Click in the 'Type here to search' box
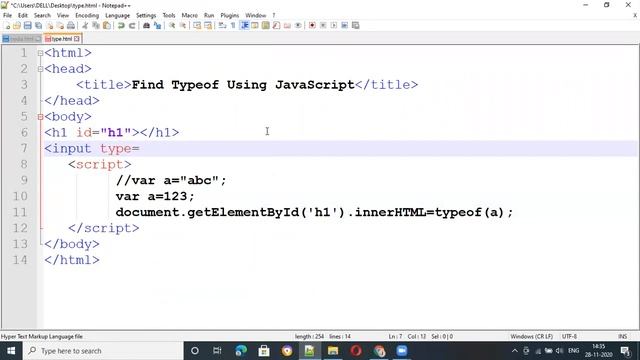Image resolution: width=640 pixels, height=360 pixels. [x=103, y=351]
